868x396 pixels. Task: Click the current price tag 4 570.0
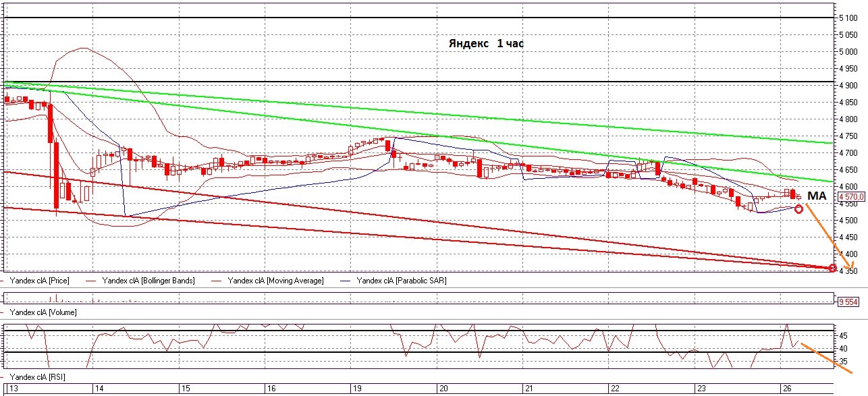[x=851, y=196]
